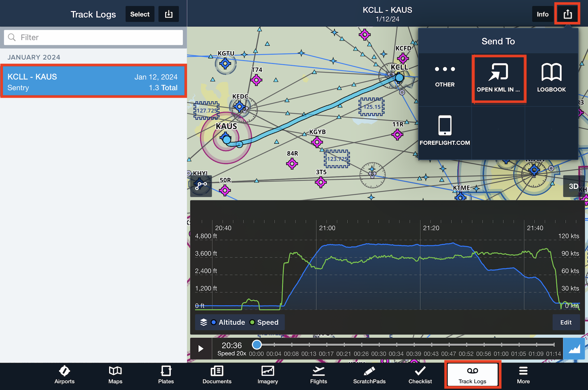Click the 125.15 frequency box
This screenshot has height=390, width=588.
pos(371,107)
